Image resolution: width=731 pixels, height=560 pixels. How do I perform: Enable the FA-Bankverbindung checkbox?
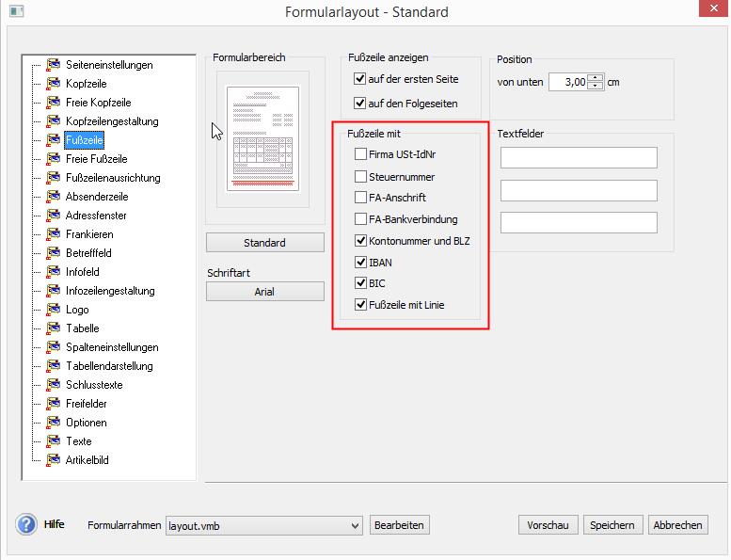(x=360, y=218)
